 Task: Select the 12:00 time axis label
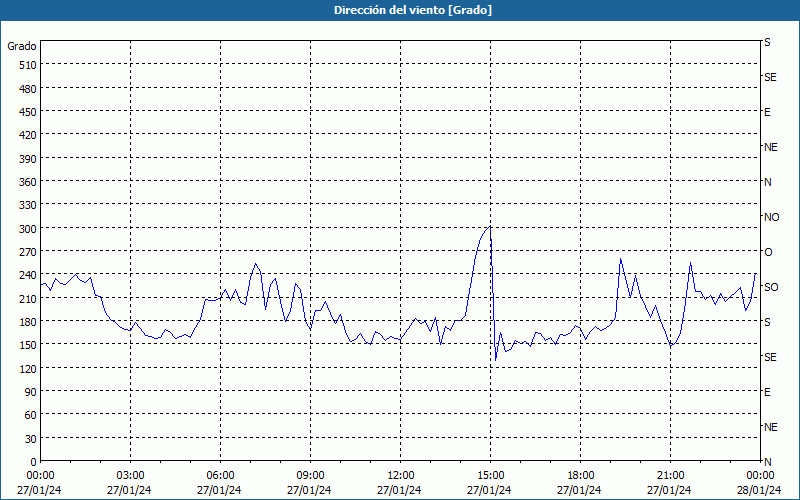pos(401,476)
